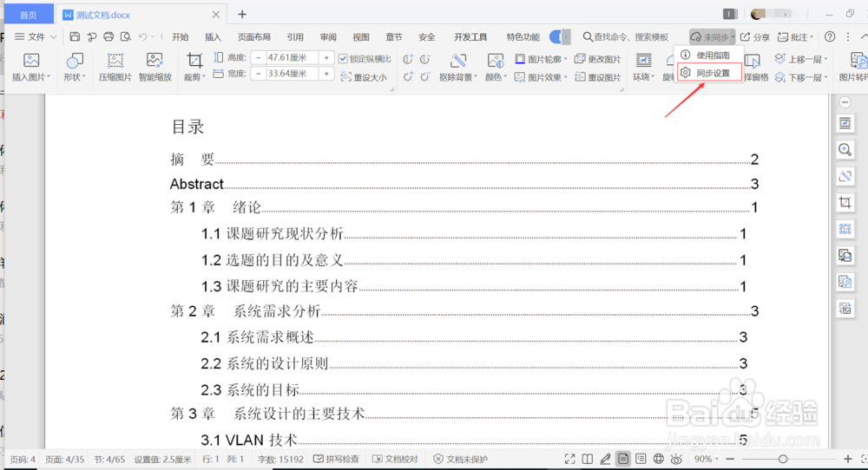Expand 环绕 wrap text dropdown
Viewport: 868px width, 470px height.
click(653, 77)
